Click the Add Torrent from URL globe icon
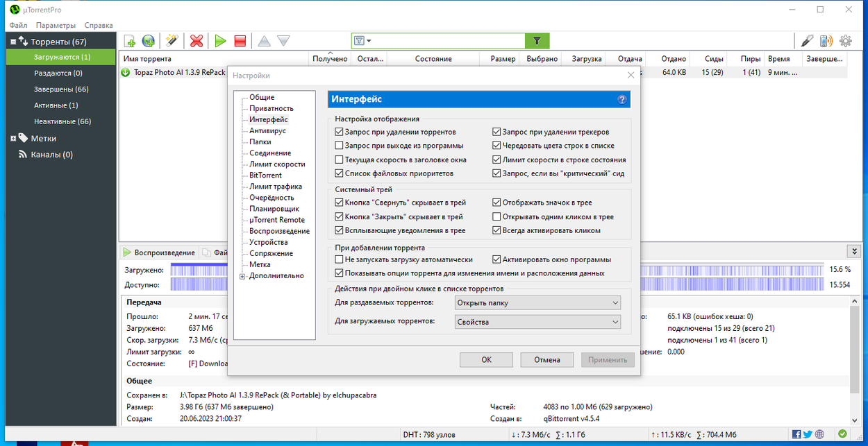The image size is (868, 446). point(148,41)
